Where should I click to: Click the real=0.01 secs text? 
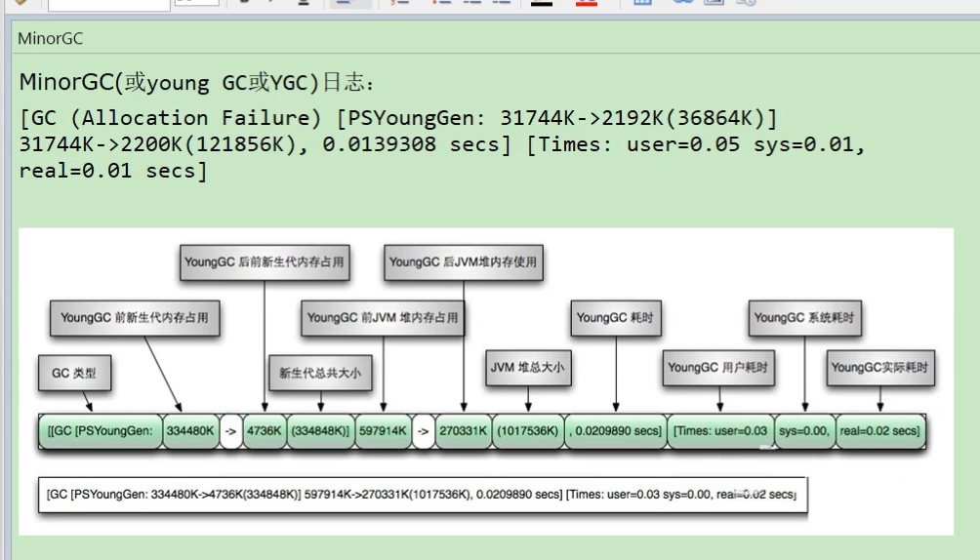click(106, 171)
